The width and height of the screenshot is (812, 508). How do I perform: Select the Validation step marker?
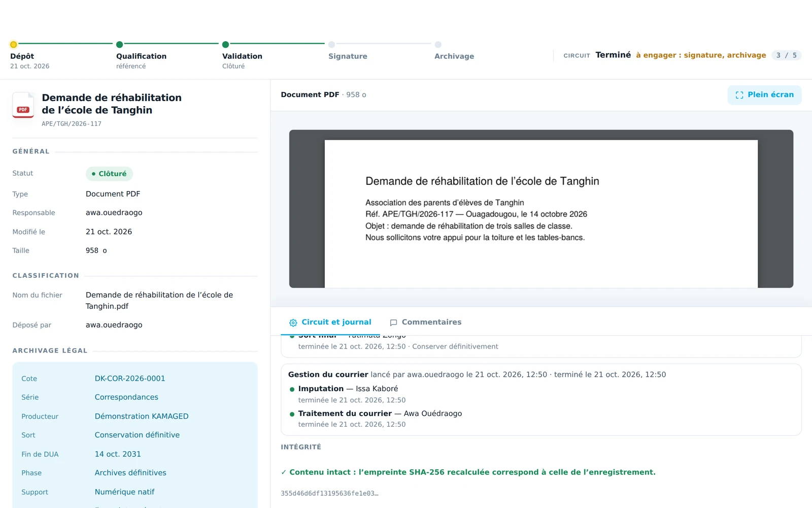[226, 45]
